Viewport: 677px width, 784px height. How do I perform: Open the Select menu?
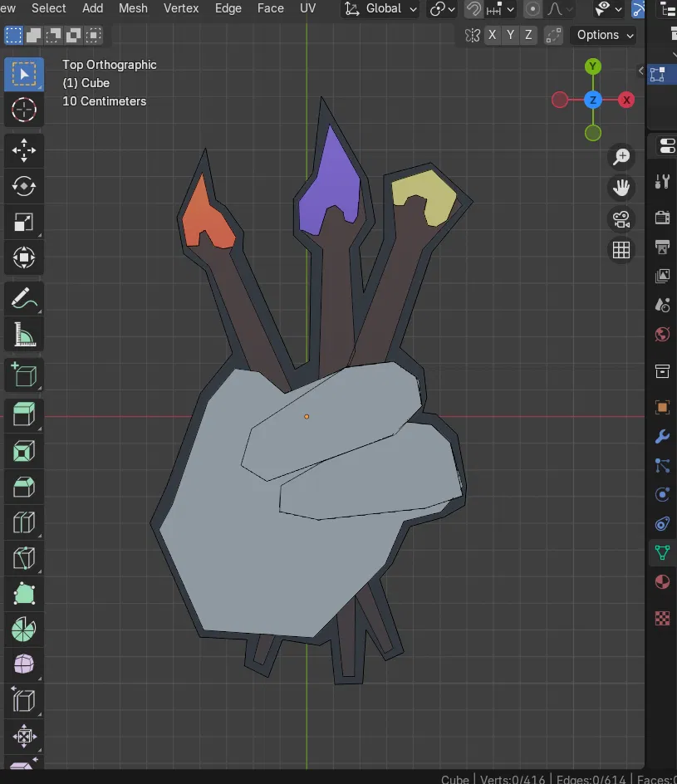pos(48,8)
